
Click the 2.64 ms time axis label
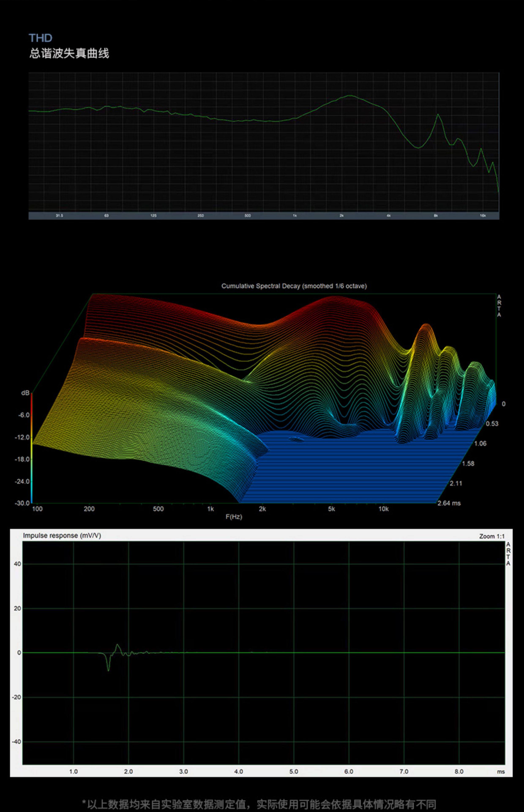[449, 503]
